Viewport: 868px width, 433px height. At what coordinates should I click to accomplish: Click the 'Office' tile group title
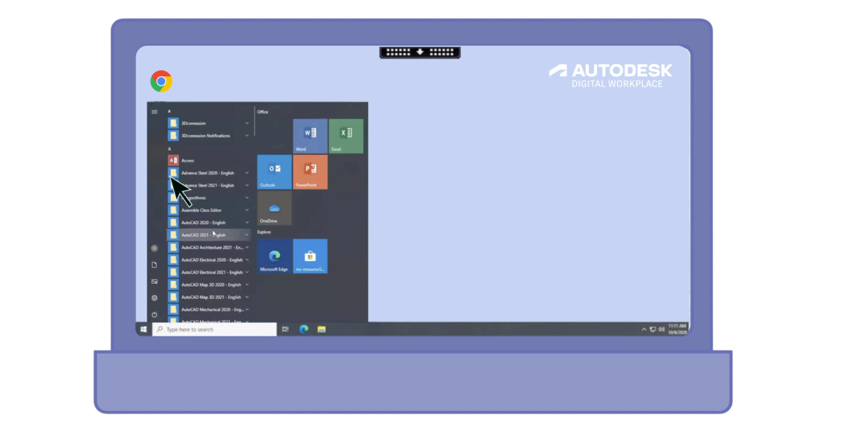click(263, 112)
